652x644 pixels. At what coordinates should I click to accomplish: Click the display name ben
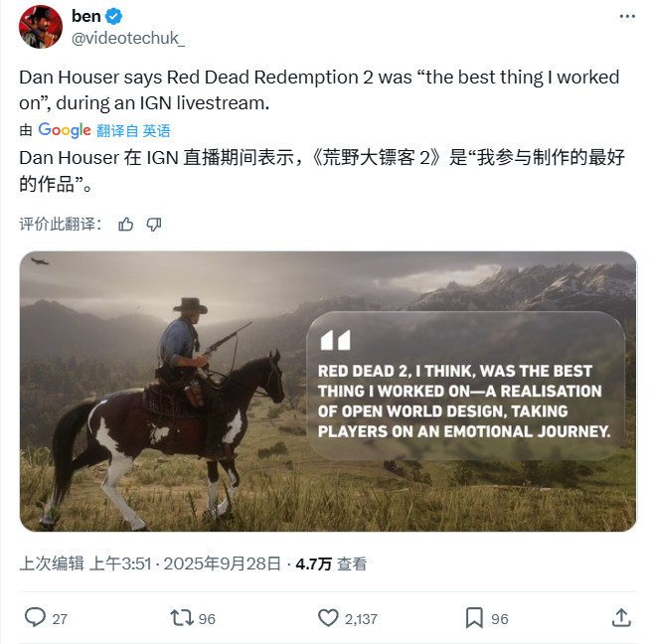tap(86, 16)
